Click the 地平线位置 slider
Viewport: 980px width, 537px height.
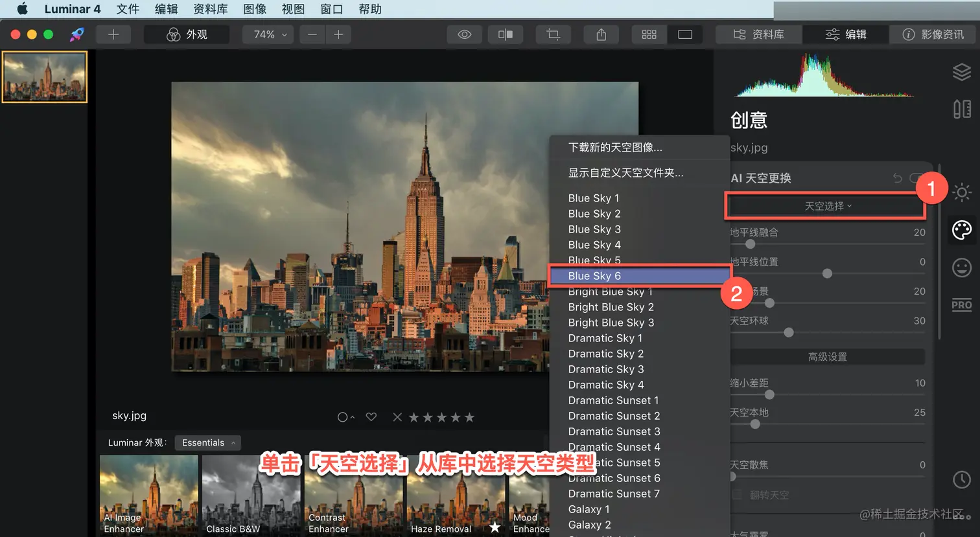(828, 273)
